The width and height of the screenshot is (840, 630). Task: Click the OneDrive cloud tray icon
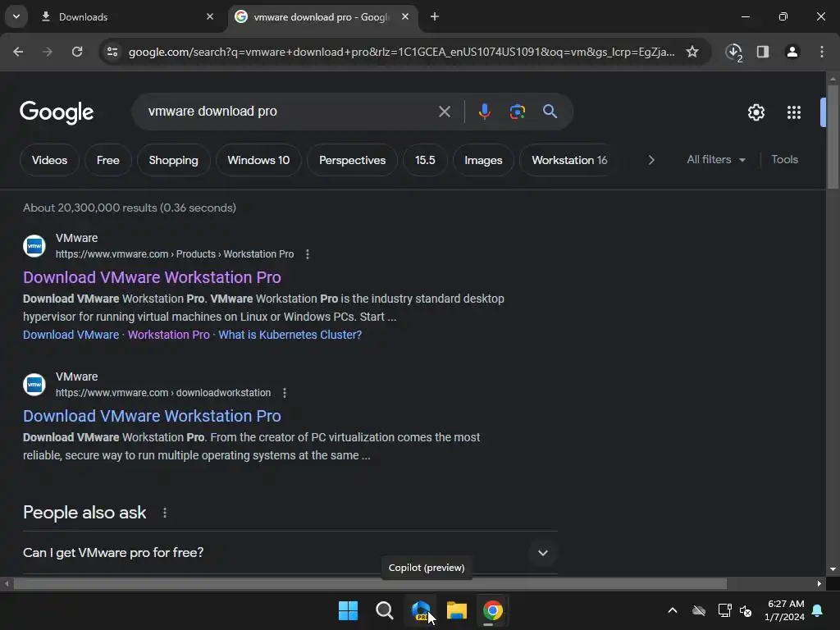click(x=699, y=610)
